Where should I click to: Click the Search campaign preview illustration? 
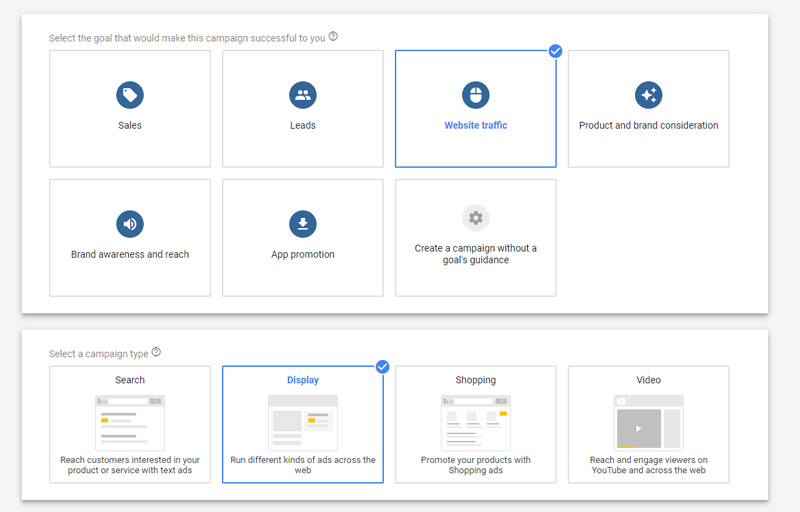coord(130,423)
